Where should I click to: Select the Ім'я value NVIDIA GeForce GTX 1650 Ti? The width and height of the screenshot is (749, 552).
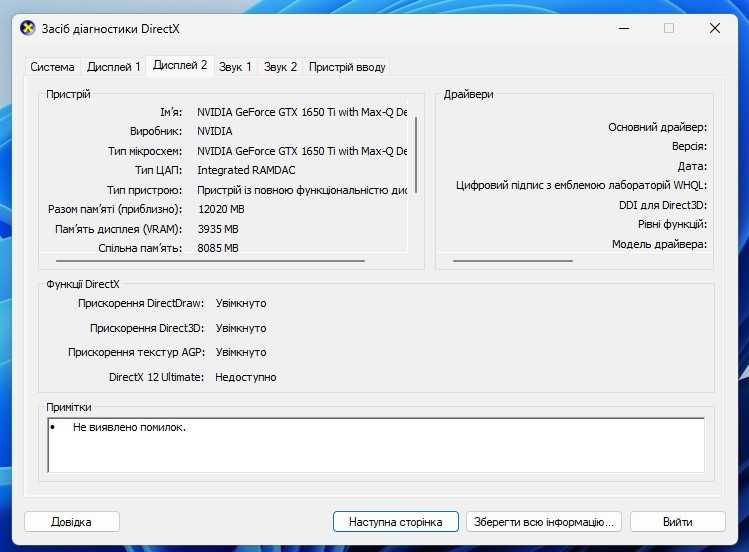point(302,112)
